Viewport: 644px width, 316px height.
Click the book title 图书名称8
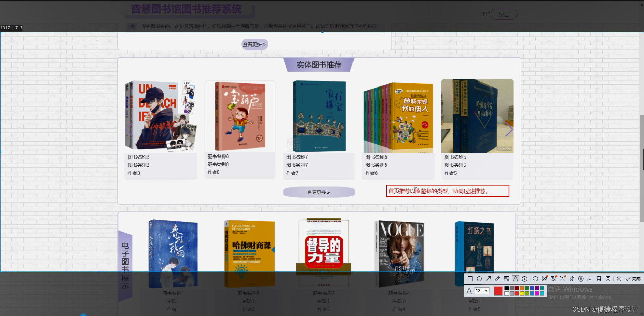(218, 156)
